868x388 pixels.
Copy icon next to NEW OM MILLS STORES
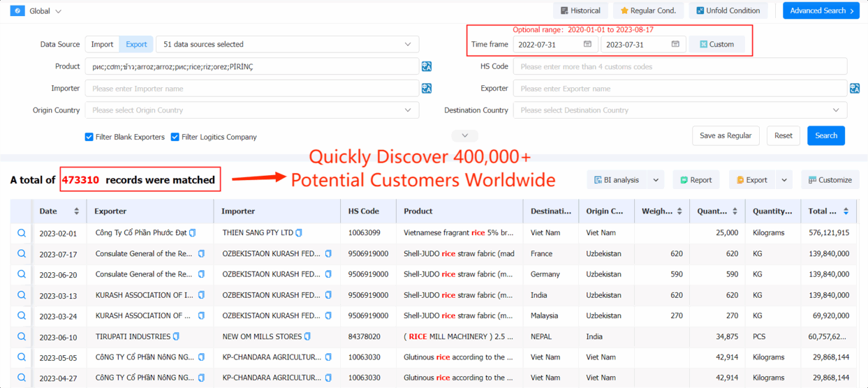308,336
